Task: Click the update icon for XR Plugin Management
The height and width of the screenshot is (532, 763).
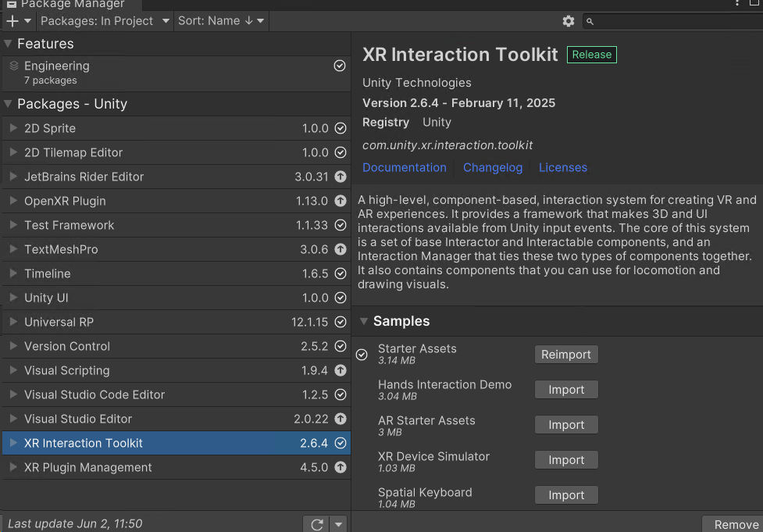Action: [x=340, y=467]
